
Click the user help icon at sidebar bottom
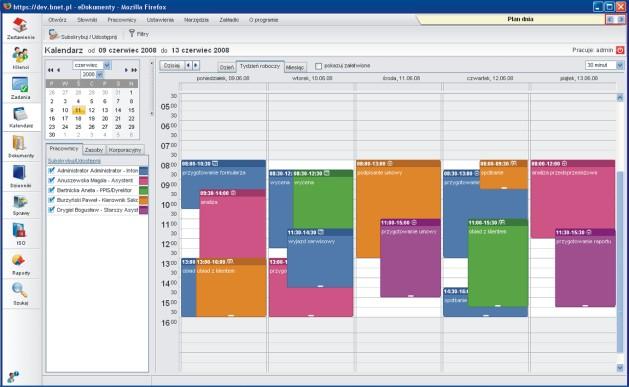tap(13, 377)
